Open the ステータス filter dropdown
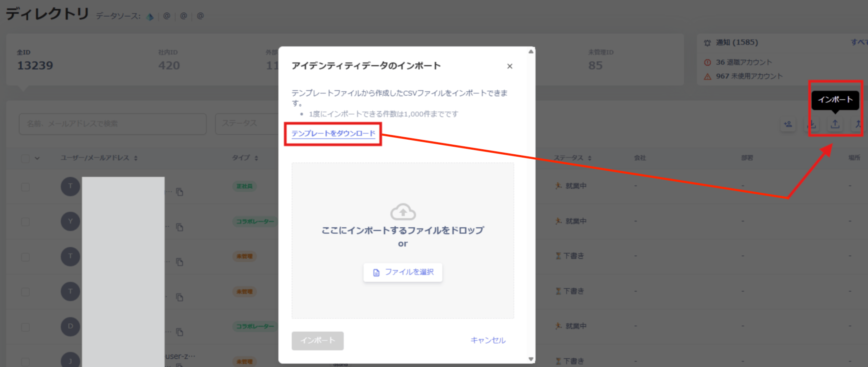Screen dimensions: 868x367 tap(246, 124)
